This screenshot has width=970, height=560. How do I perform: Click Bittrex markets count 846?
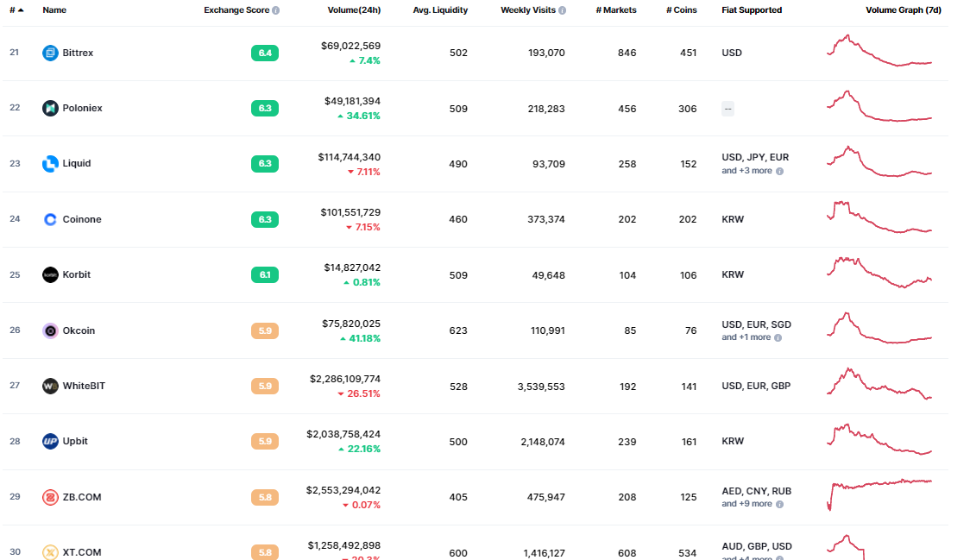(x=627, y=53)
